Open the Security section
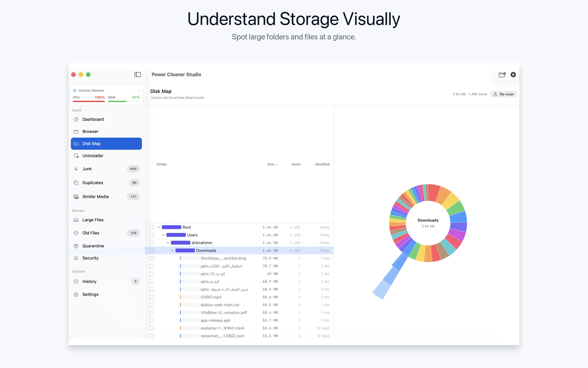Viewport: 588px width, 368px height. click(x=106, y=258)
